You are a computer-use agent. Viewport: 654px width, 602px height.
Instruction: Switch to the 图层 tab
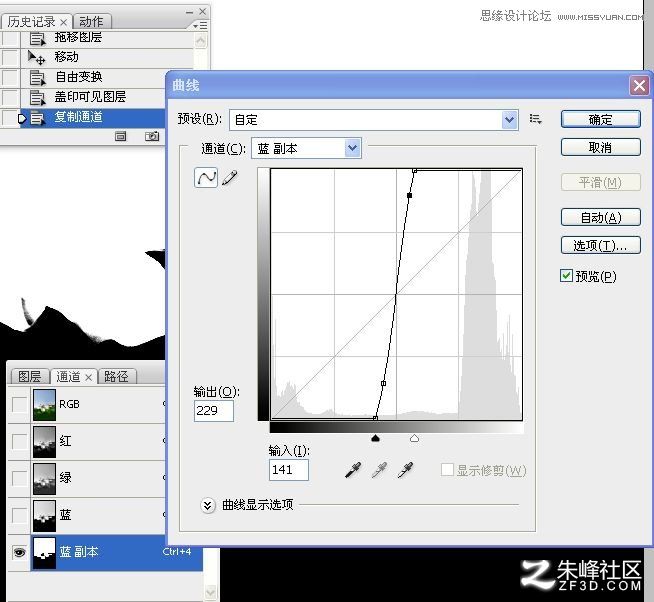30,377
